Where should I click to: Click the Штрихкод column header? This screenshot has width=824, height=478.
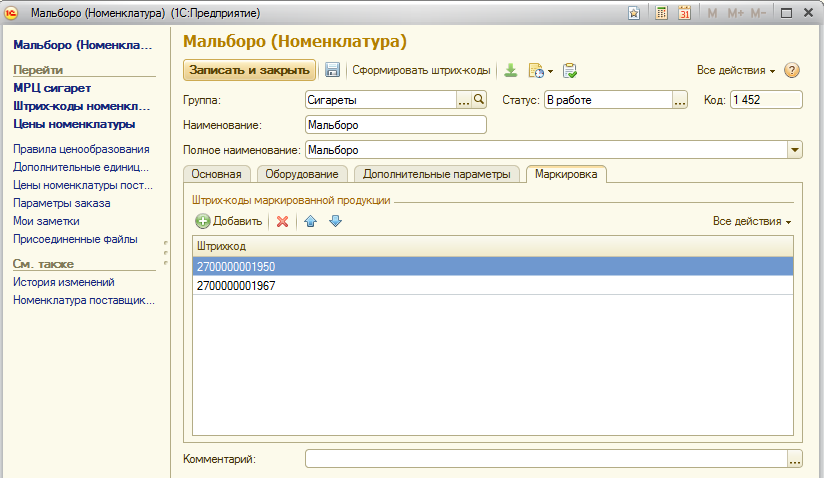(x=493, y=246)
